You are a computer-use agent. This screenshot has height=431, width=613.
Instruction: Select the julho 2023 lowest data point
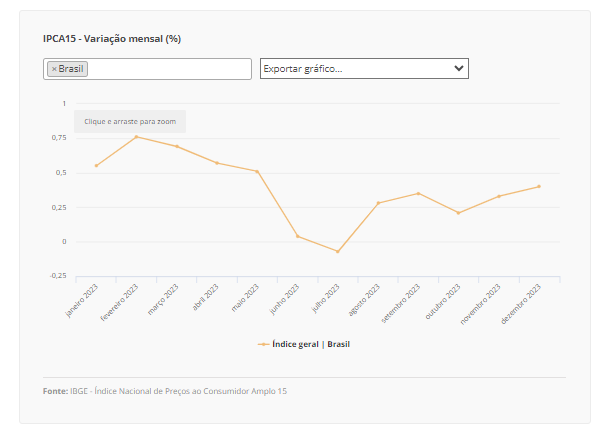[338, 251]
